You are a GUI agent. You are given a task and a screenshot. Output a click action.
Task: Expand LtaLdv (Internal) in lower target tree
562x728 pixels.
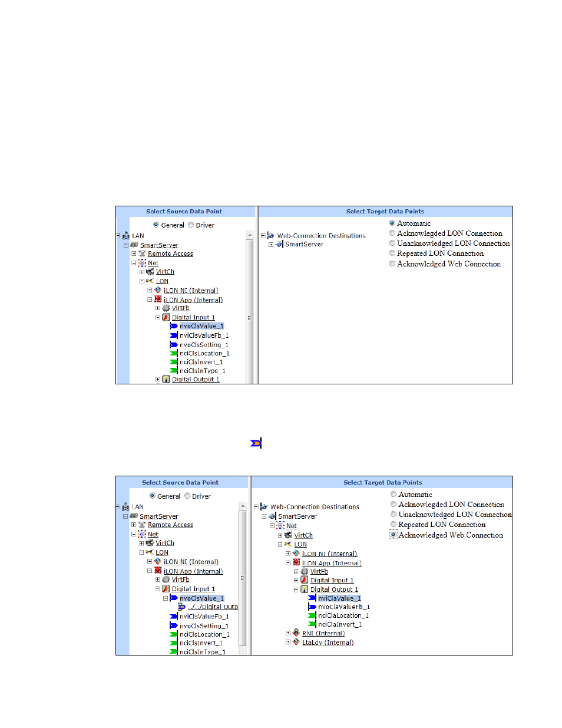(x=288, y=642)
